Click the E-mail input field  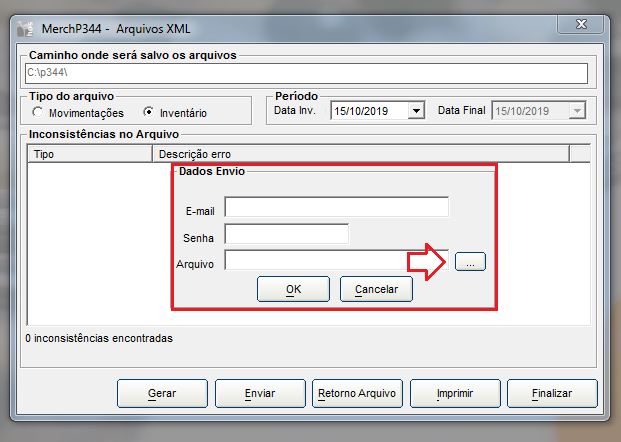click(x=336, y=207)
